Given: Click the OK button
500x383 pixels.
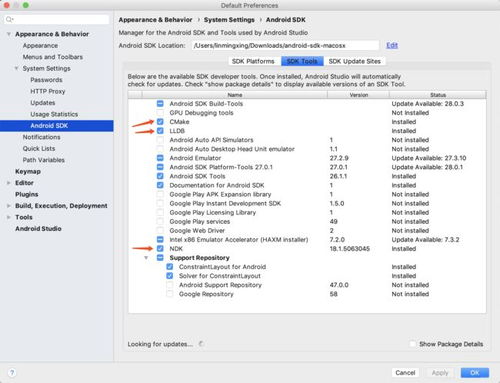Looking at the screenshot, I should point(475,373).
